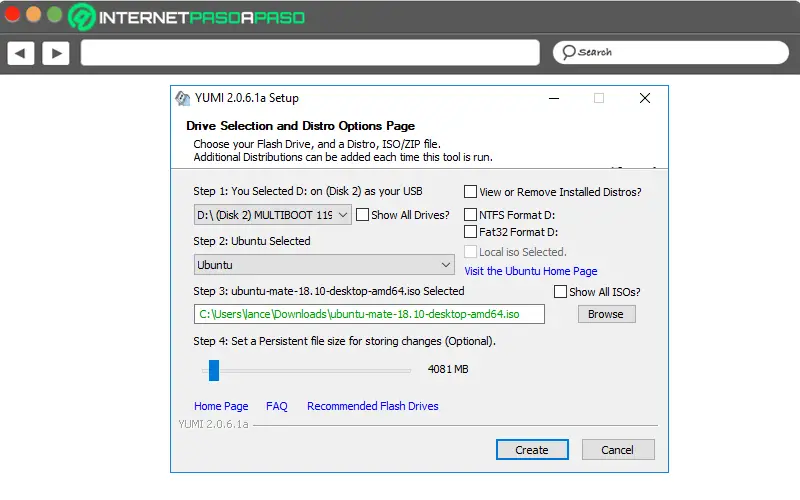Click the red window dot at top left
The width and height of the screenshot is (800, 500).
13,15
